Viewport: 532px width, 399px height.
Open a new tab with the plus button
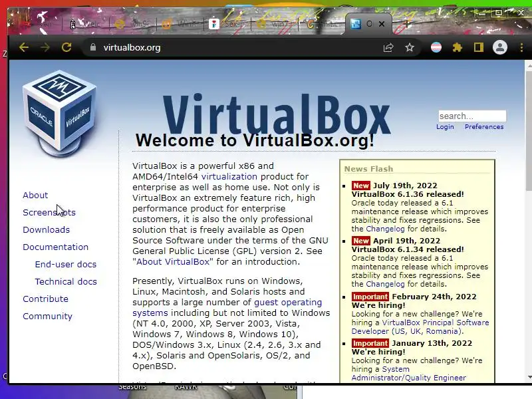coord(407,24)
